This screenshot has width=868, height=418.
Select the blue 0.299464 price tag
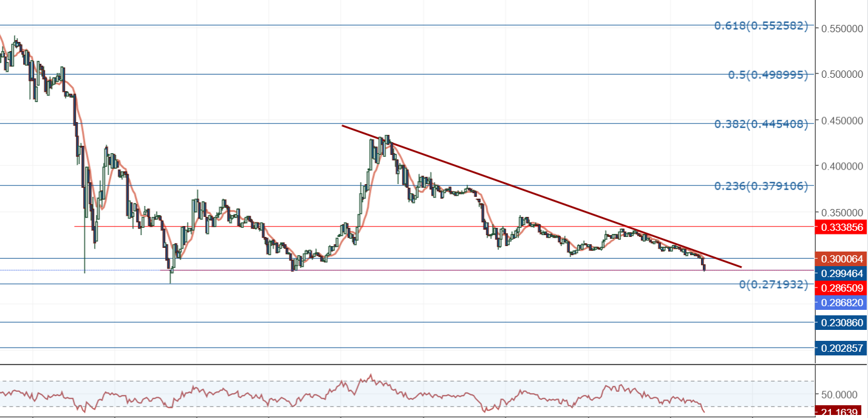pos(841,273)
